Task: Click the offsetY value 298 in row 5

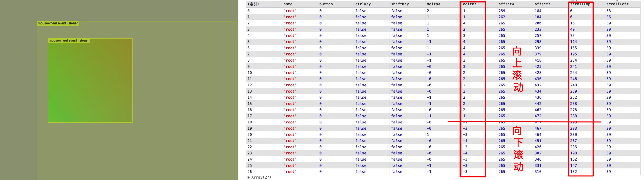Action: point(538,42)
